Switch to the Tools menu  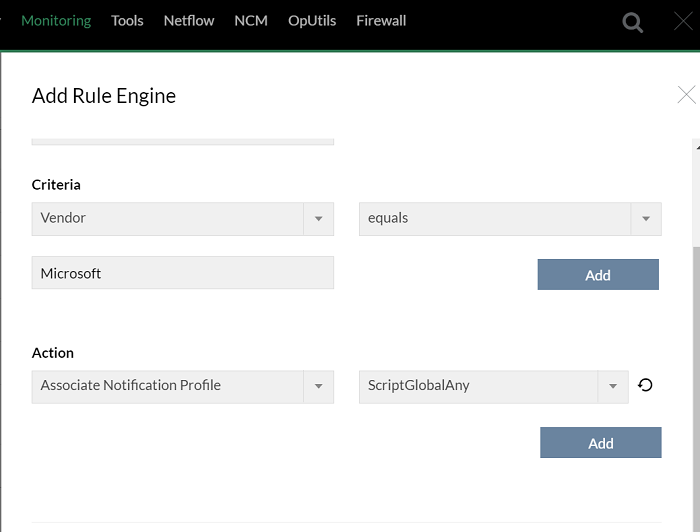click(x=127, y=20)
